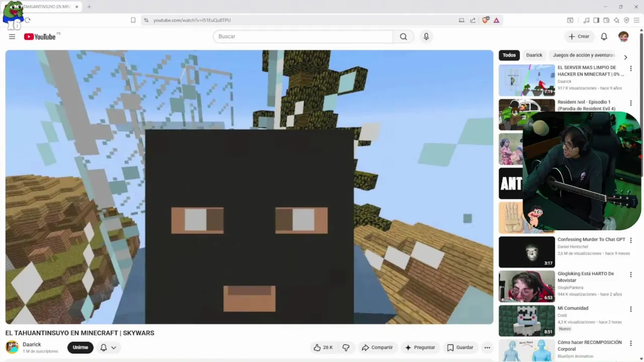The width and height of the screenshot is (644, 362).
Task: Open Confessing Murder To Chat GPT title
Action: pyautogui.click(x=591, y=239)
